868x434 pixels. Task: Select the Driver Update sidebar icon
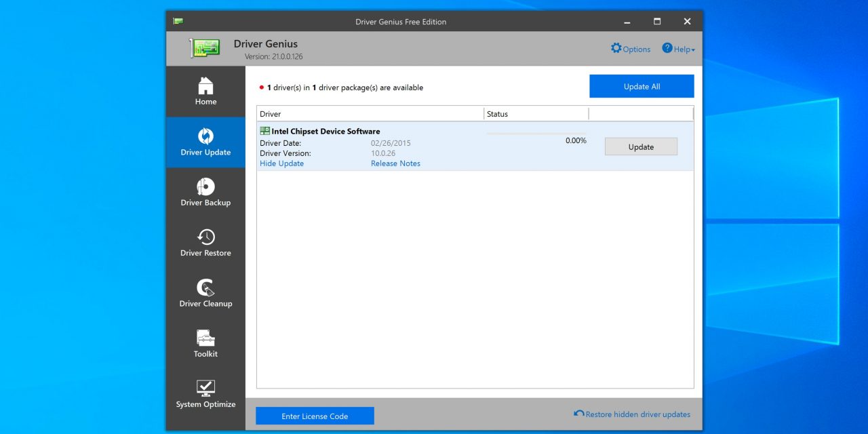click(205, 136)
